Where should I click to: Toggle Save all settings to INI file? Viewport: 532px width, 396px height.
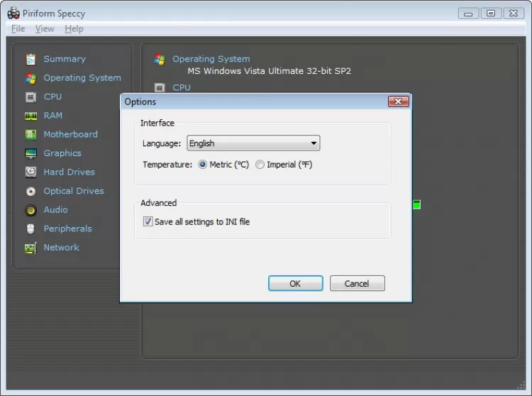tap(148, 221)
